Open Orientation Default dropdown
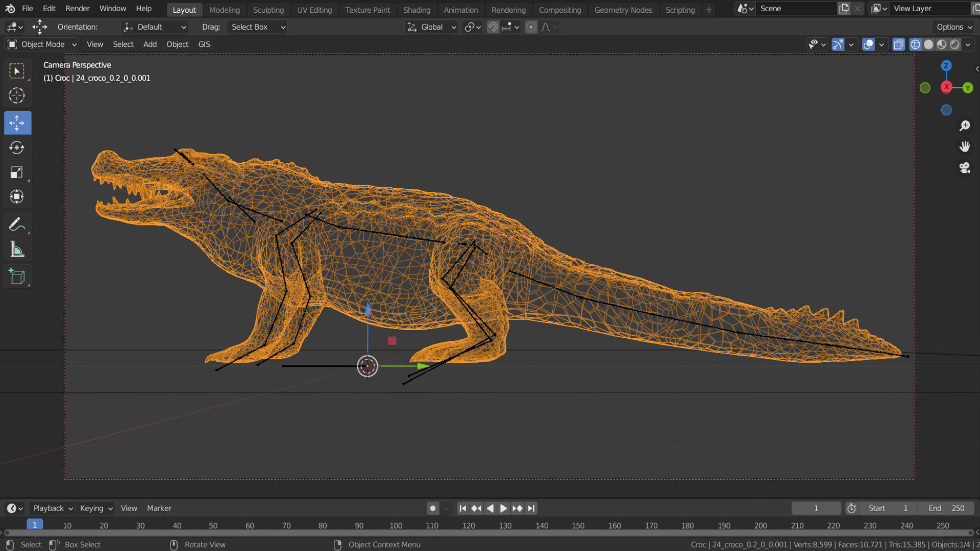 [x=155, y=27]
